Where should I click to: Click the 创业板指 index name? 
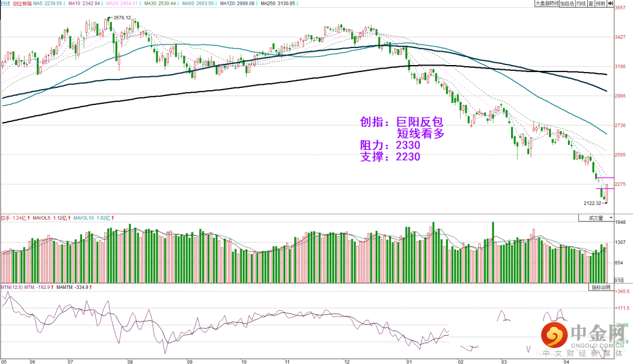pos(22,4)
